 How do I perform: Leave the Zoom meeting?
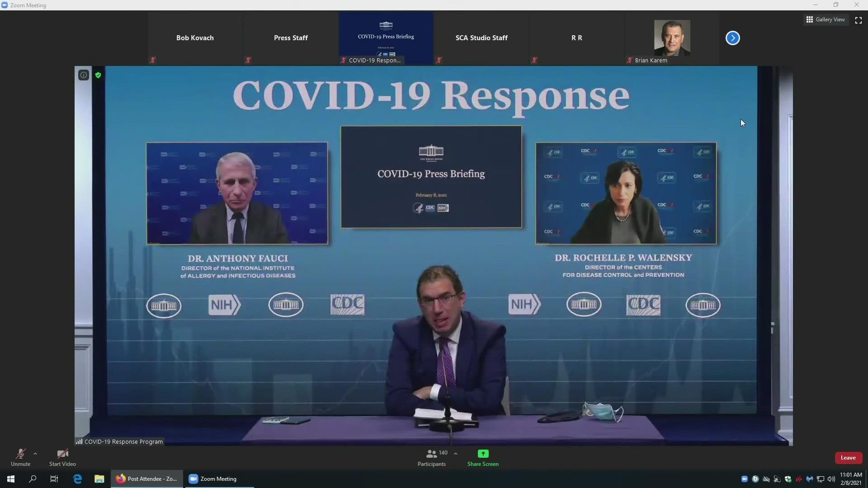point(848,458)
